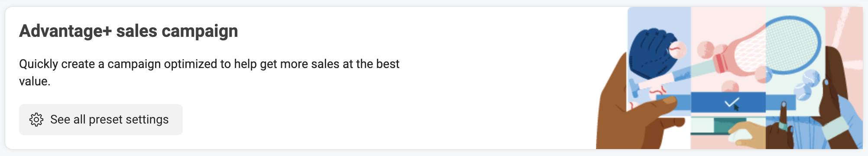Image resolution: width=868 pixels, height=156 pixels.
Task: Click the hand holding the computer mouse
Action: (x=746, y=135)
